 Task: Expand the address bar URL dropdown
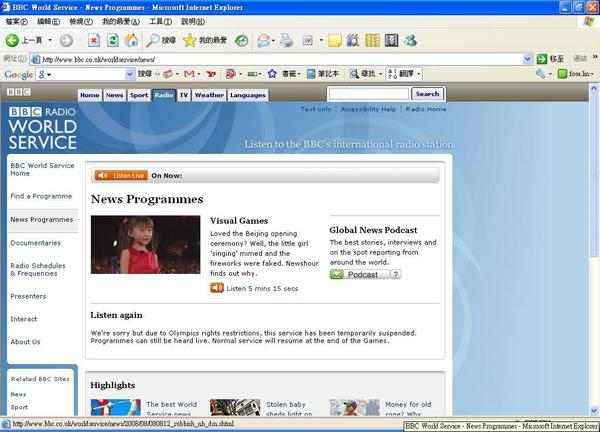(527, 59)
